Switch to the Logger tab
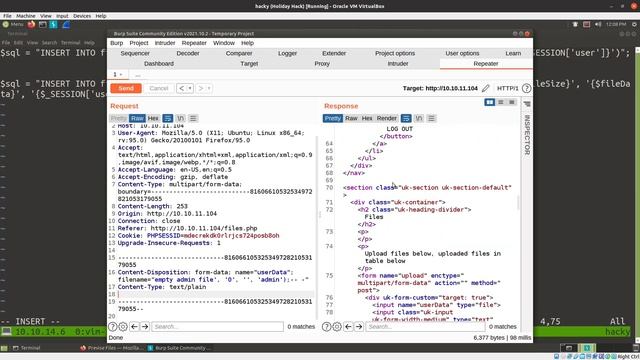 (x=287, y=53)
